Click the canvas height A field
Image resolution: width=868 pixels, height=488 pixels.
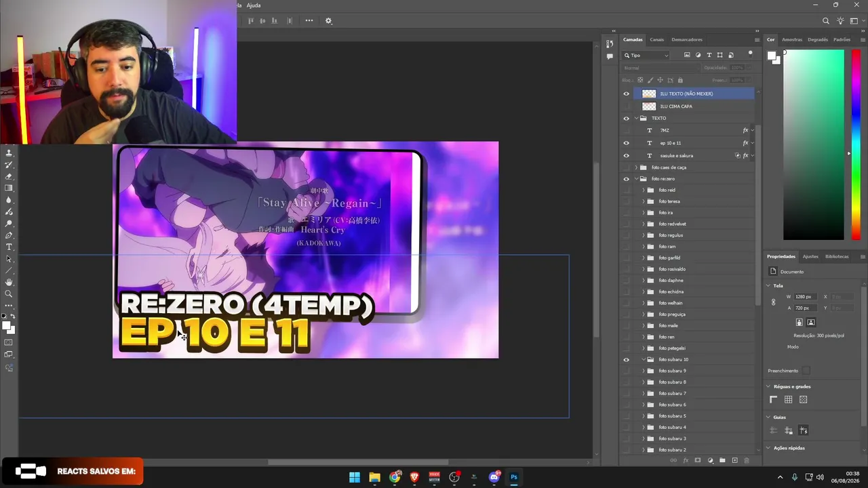point(805,308)
